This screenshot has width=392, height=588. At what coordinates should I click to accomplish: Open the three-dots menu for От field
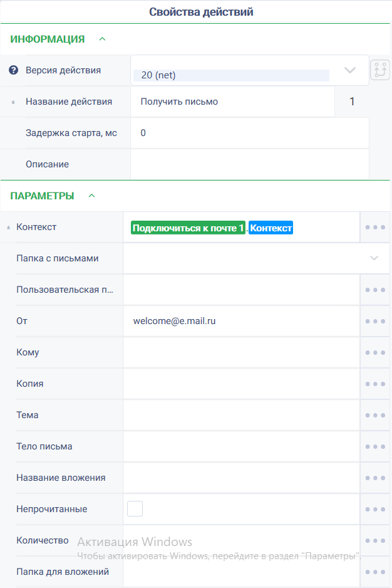click(x=375, y=322)
